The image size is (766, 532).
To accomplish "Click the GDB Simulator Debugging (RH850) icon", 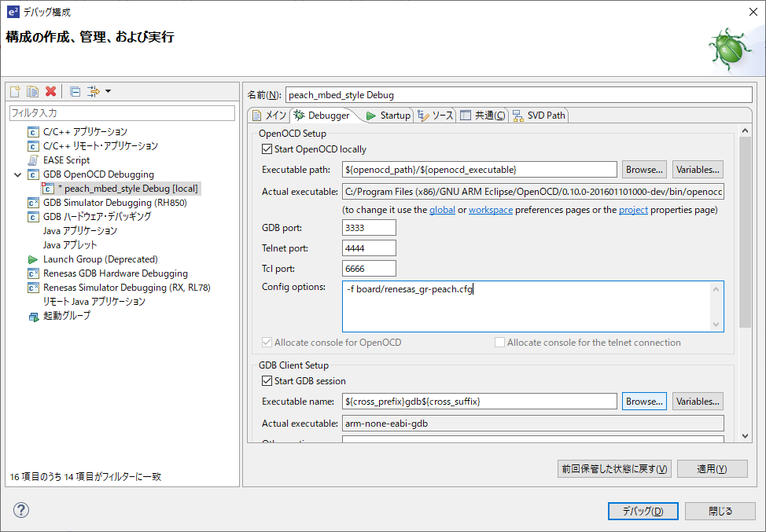I will [x=33, y=203].
